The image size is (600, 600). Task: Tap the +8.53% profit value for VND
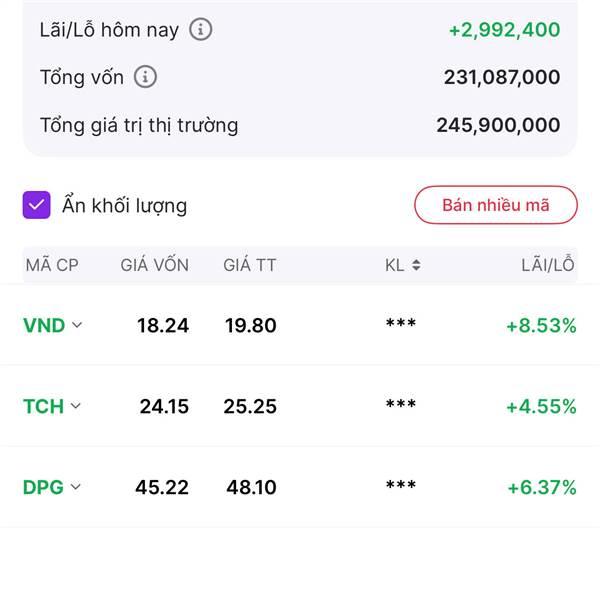541,326
